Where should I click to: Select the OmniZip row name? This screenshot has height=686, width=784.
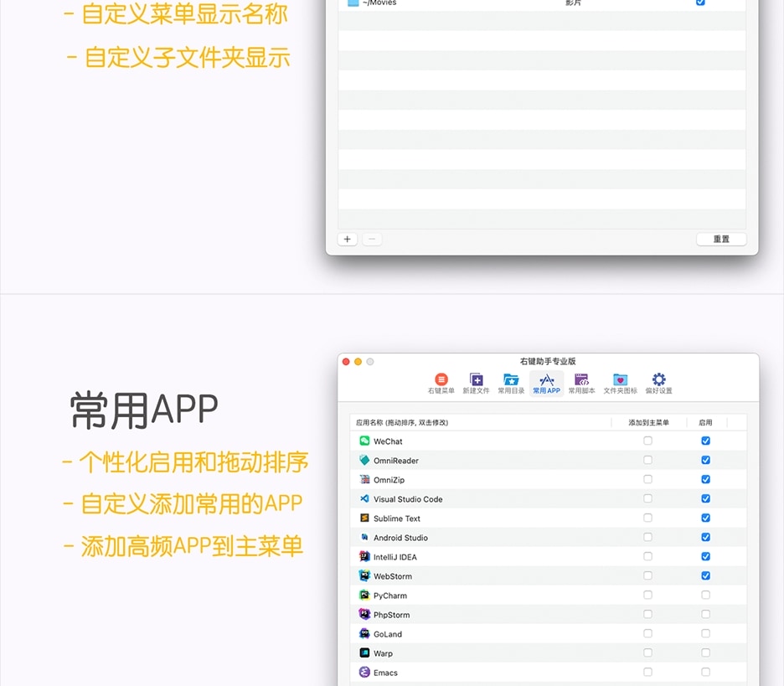point(389,480)
